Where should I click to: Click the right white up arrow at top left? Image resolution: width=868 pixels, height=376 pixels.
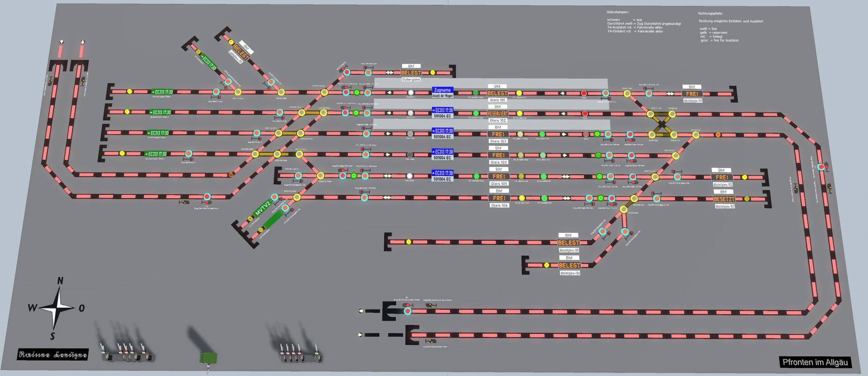[x=83, y=42]
